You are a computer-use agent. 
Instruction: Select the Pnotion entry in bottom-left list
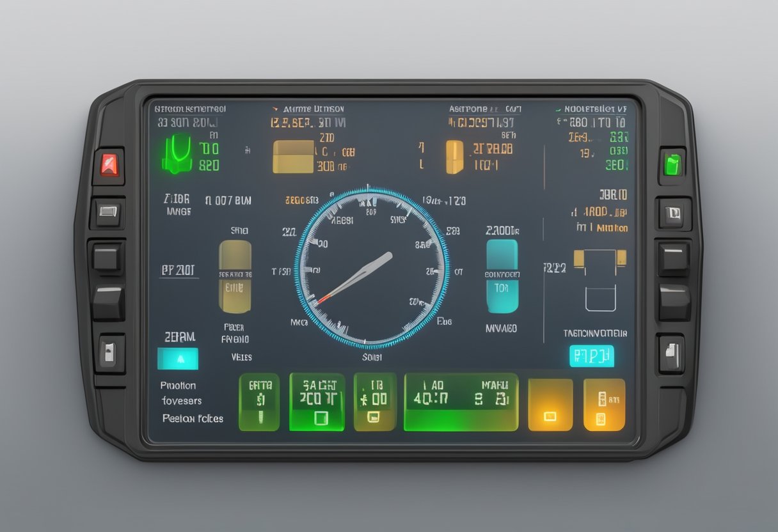179,386
